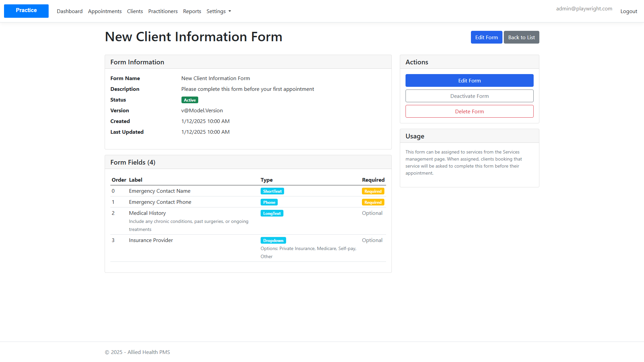Click the admin@playwright.com account link
This screenshot has height=362, width=644.
[584, 9]
